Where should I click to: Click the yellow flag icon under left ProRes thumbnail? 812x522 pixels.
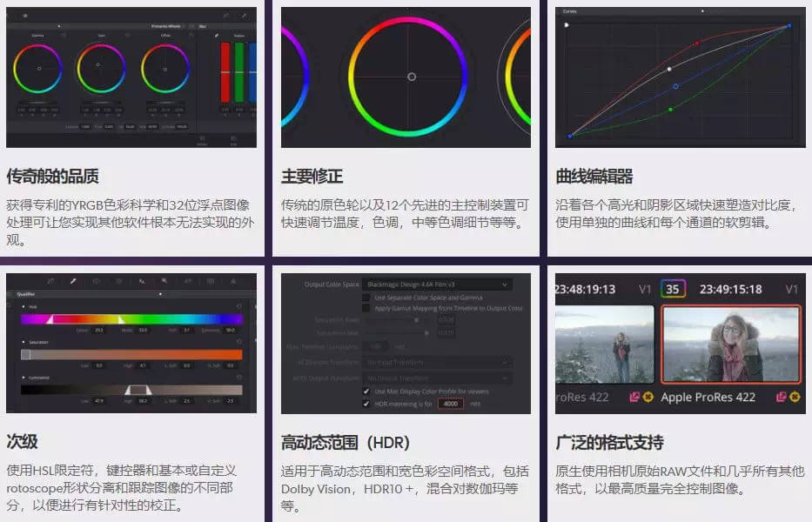tap(648, 398)
